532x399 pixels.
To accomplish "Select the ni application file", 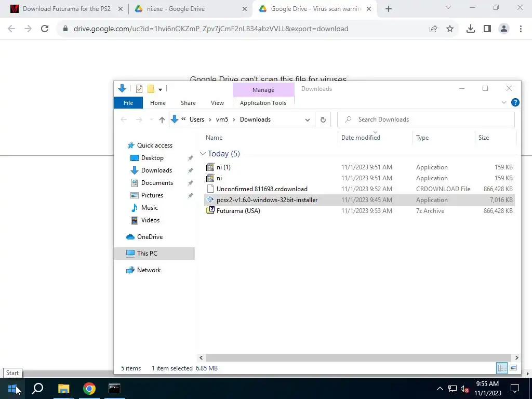I will pos(360,178).
